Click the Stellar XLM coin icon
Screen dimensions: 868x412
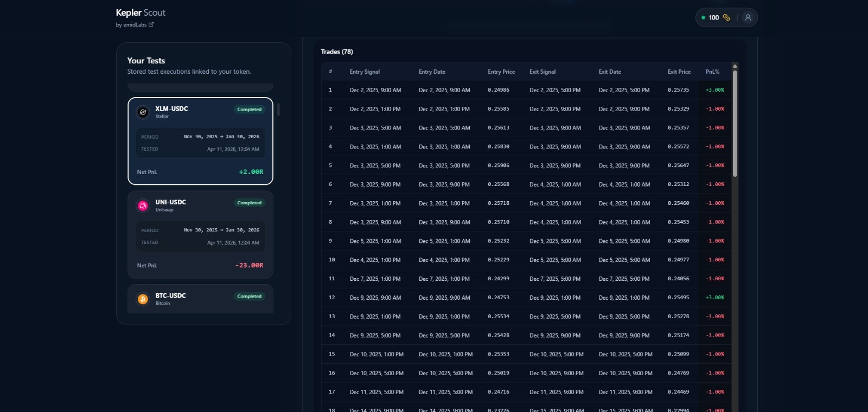(143, 112)
